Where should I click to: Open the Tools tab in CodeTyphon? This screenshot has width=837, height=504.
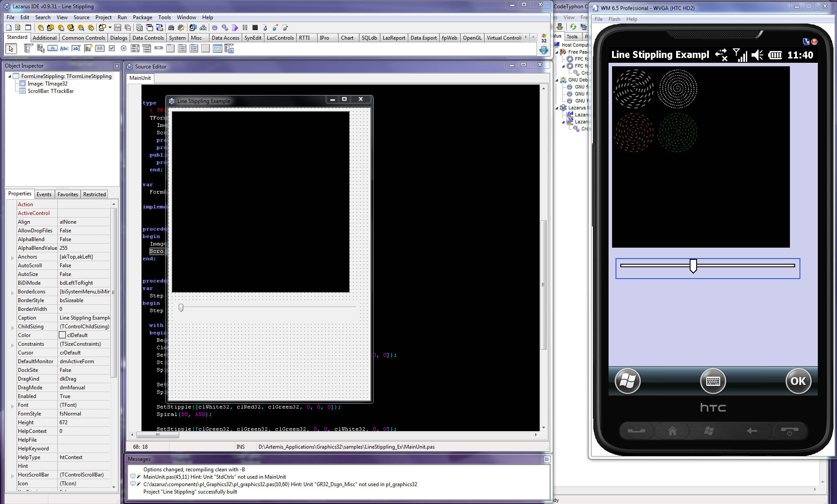tap(572, 37)
